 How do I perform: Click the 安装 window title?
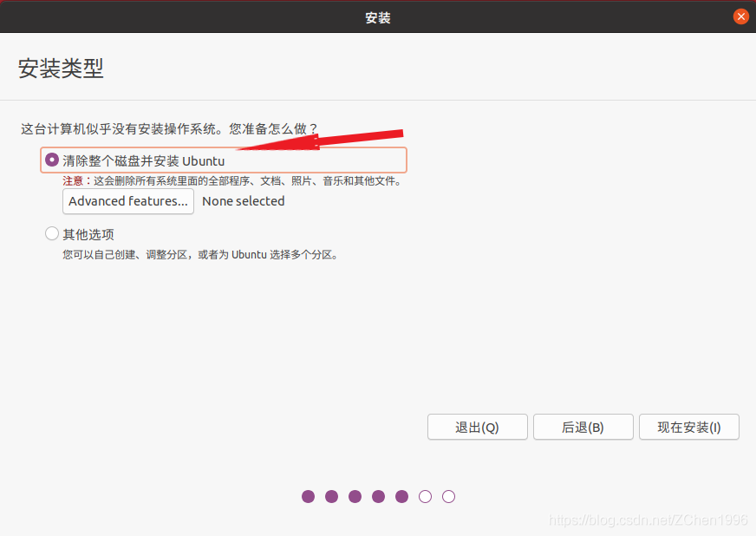click(x=378, y=18)
